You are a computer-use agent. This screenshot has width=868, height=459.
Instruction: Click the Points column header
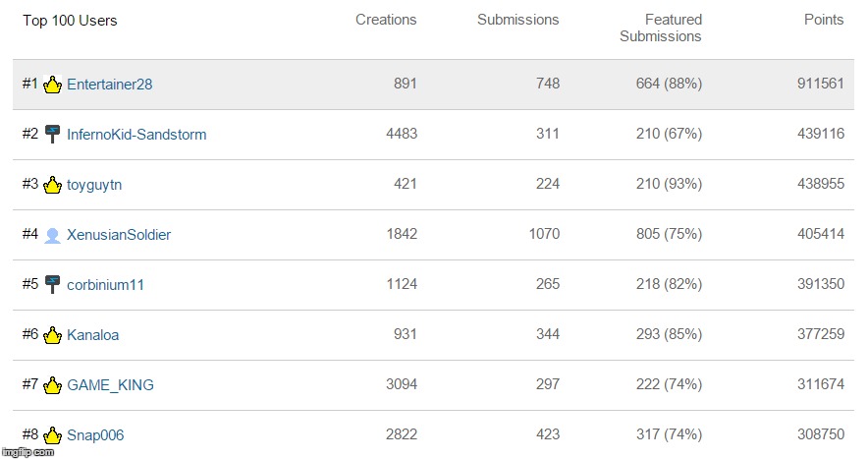[824, 20]
